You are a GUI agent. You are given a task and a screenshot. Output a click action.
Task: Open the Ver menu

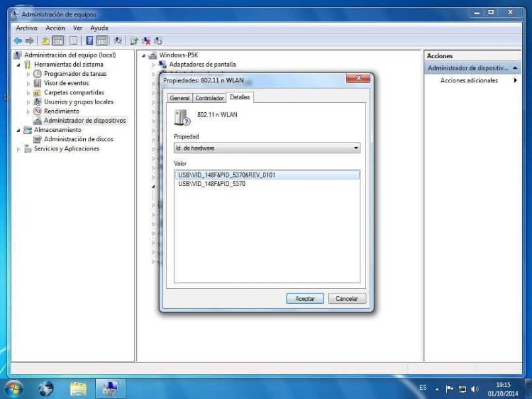pyautogui.click(x=78, y=28)
